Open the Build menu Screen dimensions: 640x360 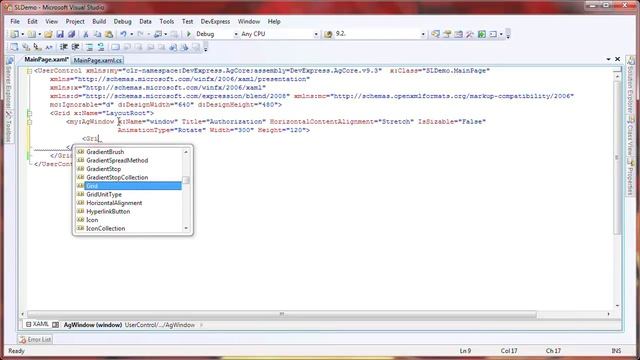(x=99, y=21)
